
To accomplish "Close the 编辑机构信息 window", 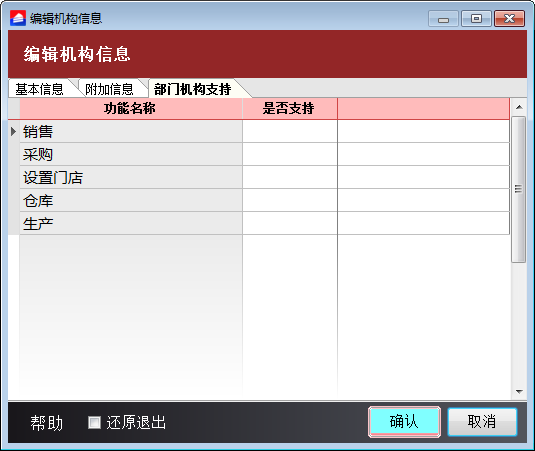I will [509, 19].
